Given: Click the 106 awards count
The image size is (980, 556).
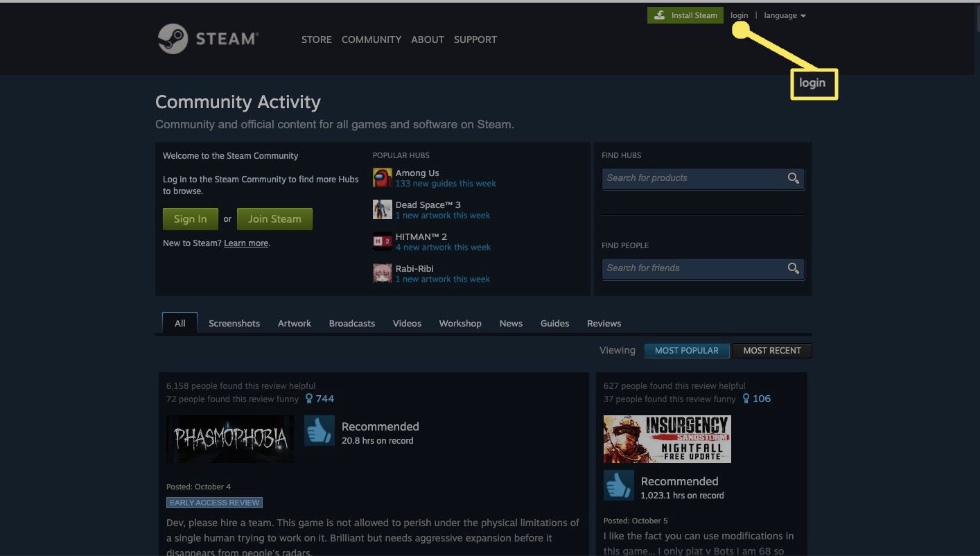Looking at the screenshot, I should 762,399.
